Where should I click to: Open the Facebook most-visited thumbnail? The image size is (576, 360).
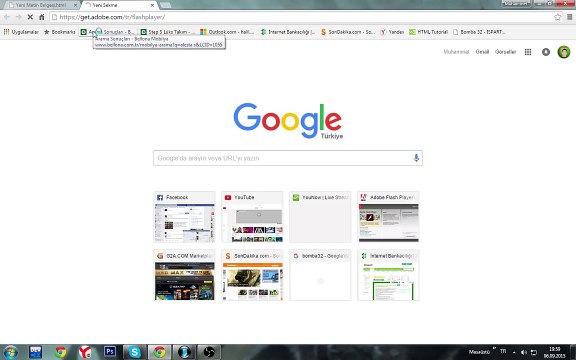[184, 217]
